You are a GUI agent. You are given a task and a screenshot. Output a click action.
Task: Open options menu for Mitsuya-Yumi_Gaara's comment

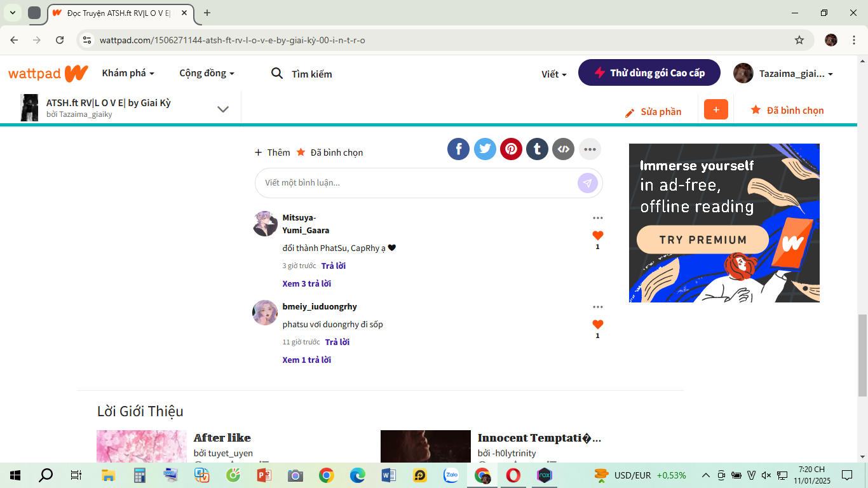coord(597,218)
